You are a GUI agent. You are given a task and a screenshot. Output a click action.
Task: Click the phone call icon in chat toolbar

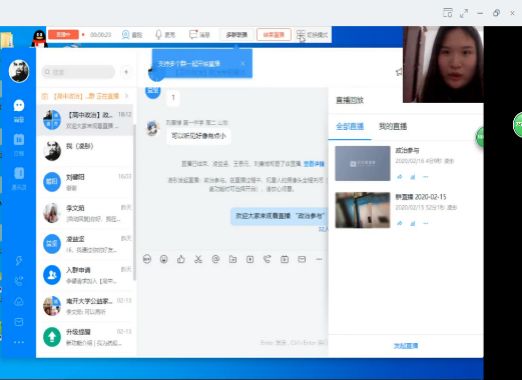(267, 259)
